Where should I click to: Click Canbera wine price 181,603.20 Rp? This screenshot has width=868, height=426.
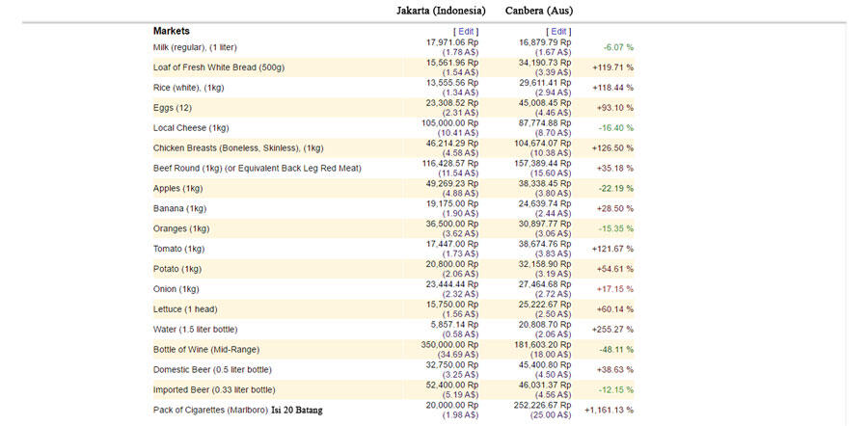(x=543, y=345)
